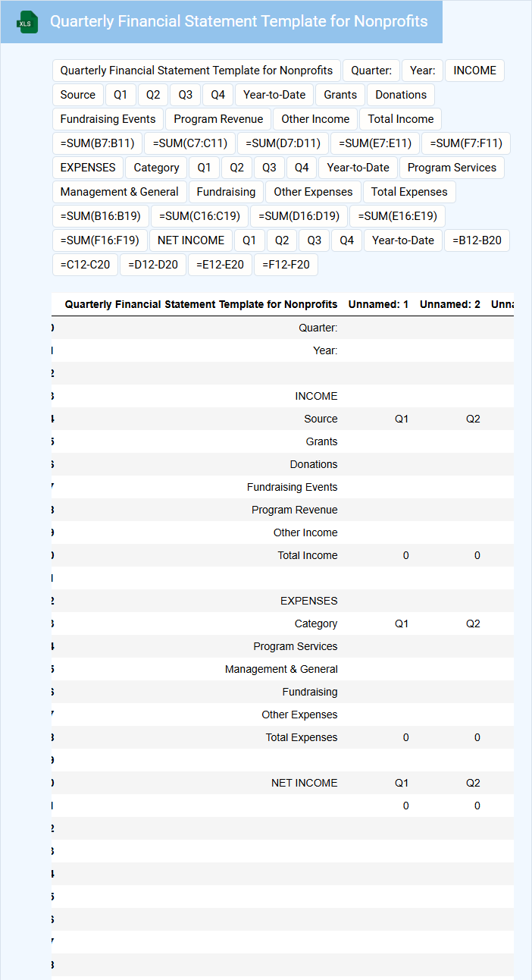Screen dimensions: 532x980
Task: Click the 'Fundraising Events' table cell
Action: click(x=293, y=487)
